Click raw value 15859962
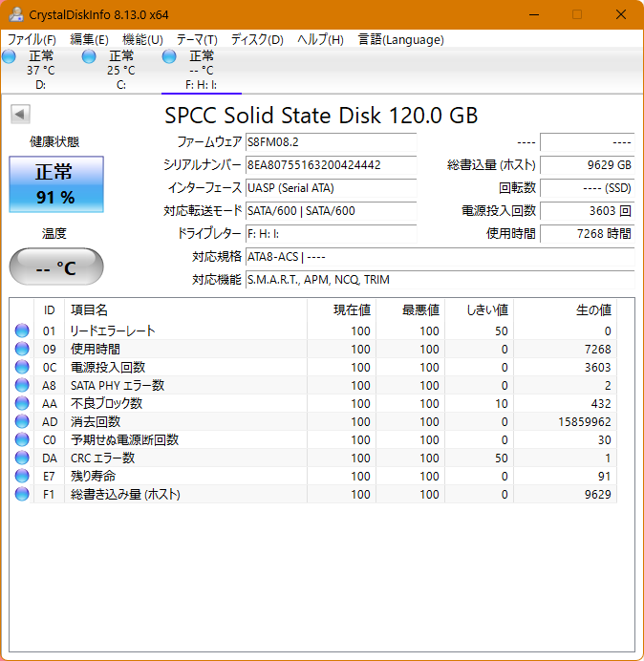 [585, 422]
